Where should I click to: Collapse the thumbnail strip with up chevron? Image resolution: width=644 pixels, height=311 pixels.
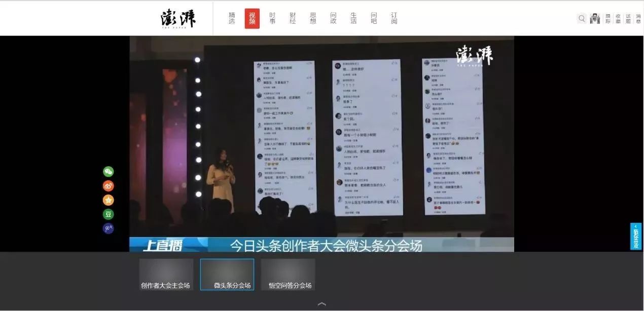tap(321, 304)
